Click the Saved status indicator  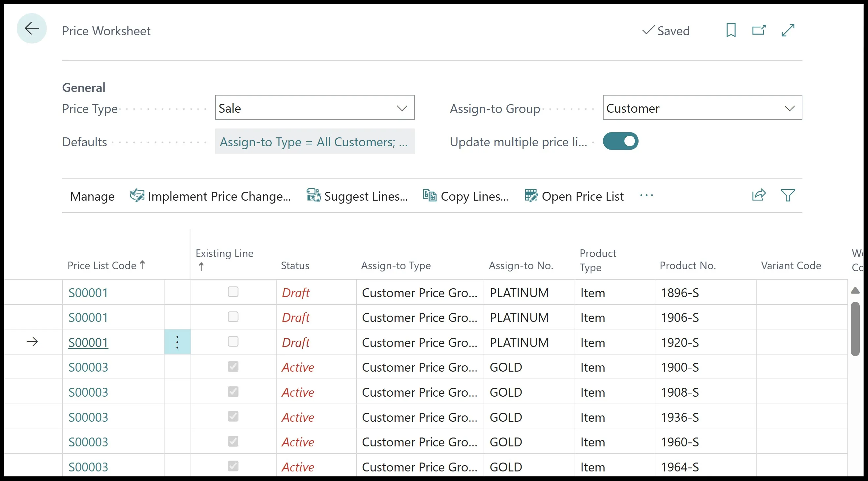[666, 31]
